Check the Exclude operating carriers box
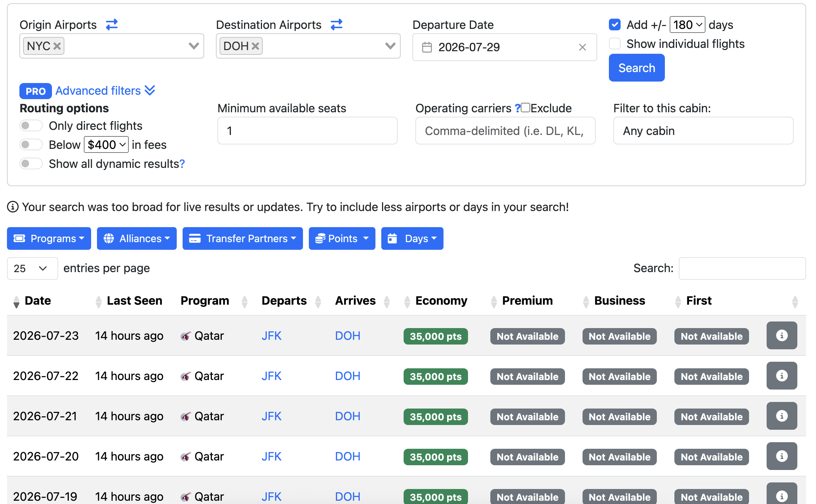Screen dimensions: 816x504 [525, 108]
